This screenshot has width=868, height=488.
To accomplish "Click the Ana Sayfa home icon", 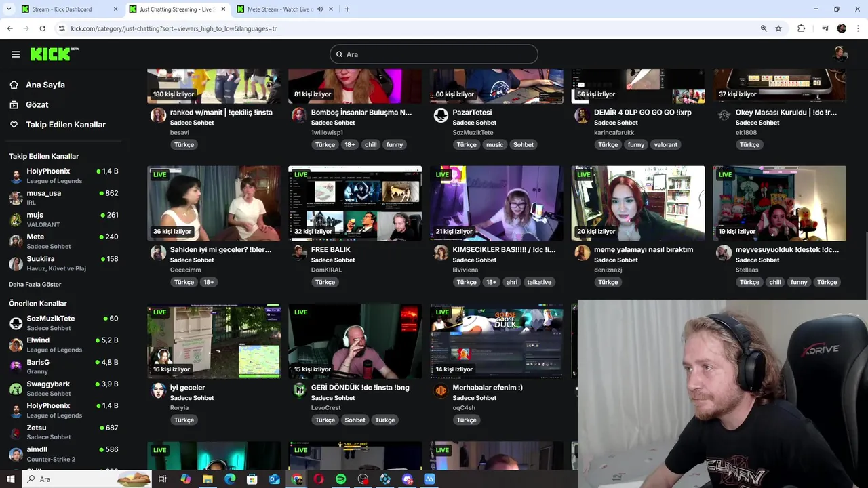I will pyautogui.click(x=14, y=85).
